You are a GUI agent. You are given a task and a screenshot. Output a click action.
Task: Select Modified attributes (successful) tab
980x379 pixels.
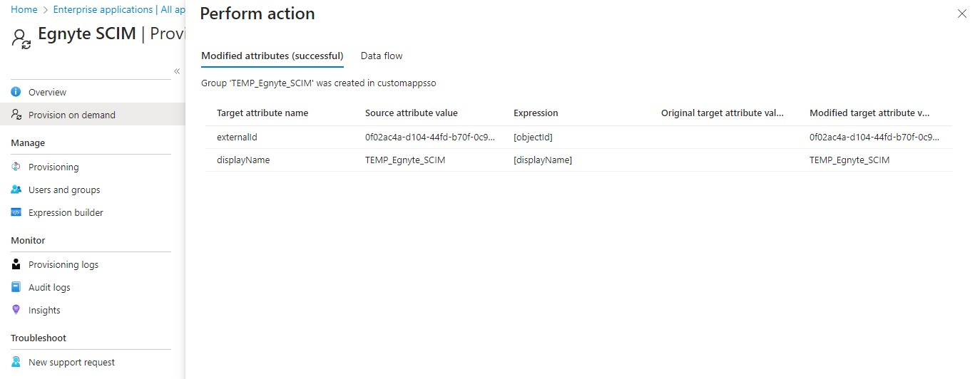coord(272,56)
